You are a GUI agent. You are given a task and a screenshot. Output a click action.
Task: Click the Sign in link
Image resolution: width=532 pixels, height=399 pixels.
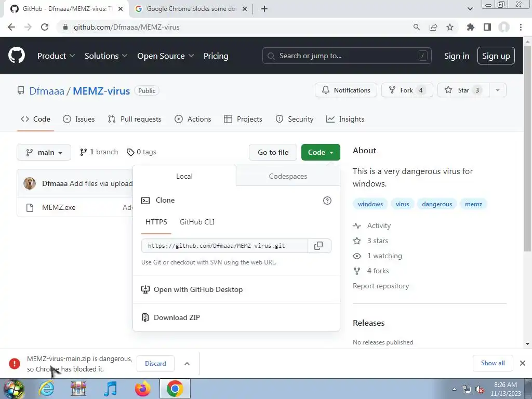(x=457, y=56)
